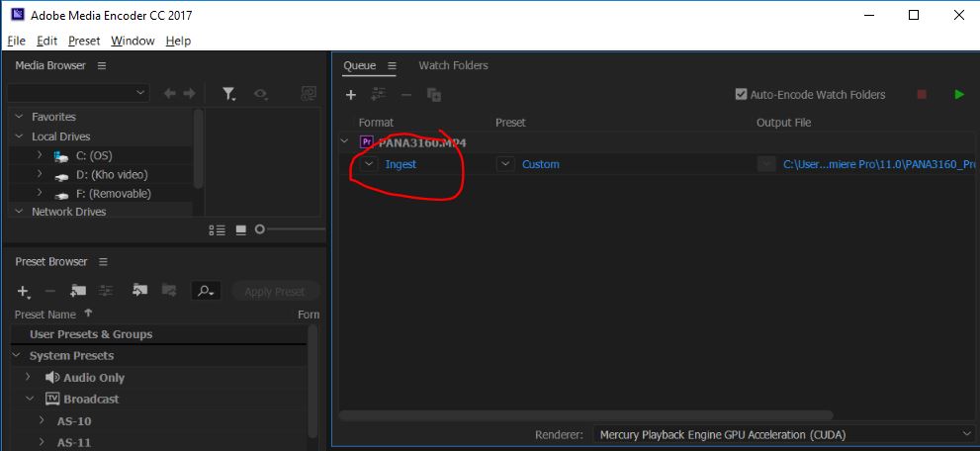Click the Custom preset link

tap(541, 164)
